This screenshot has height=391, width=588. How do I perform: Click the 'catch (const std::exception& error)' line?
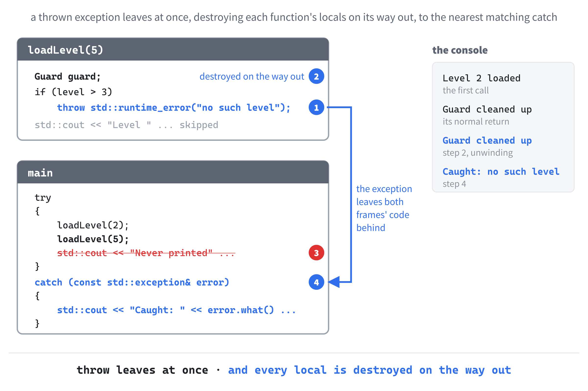pos(132,282)
